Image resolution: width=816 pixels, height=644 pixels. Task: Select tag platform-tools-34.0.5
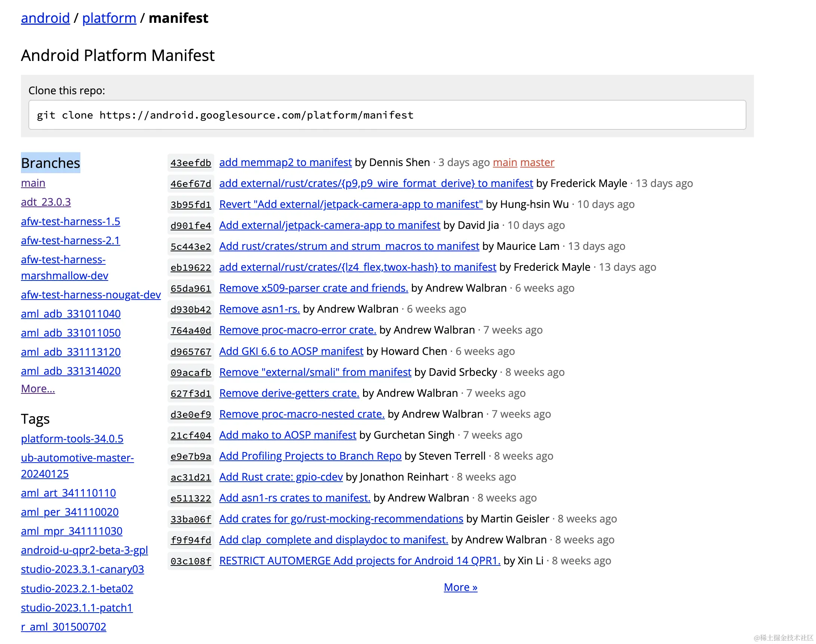click(72, 439)
